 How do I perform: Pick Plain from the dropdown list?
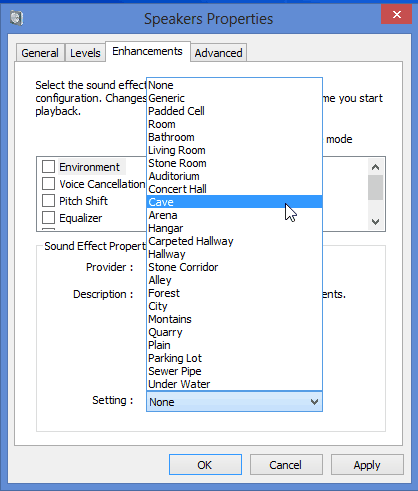point(234,345)
